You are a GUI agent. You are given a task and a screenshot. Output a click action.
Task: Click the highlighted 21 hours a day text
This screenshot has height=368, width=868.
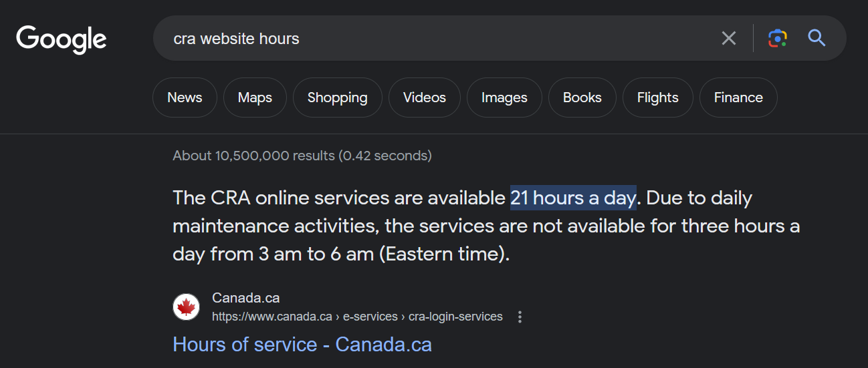pos(573,198)
